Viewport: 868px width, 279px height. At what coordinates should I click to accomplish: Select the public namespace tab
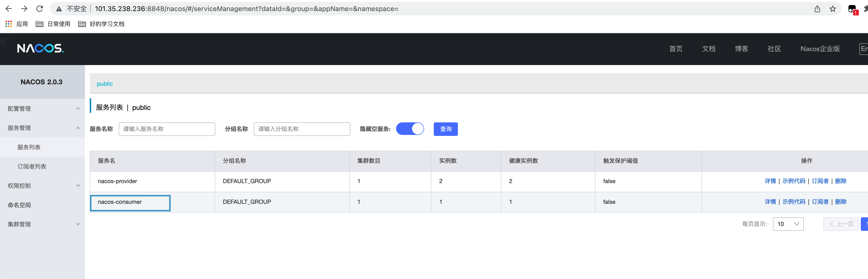105,84
